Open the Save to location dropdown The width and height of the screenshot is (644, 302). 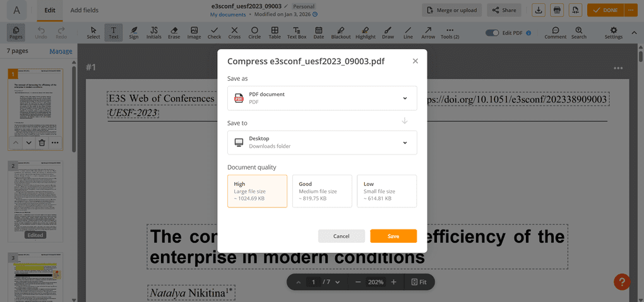(323, 142)
